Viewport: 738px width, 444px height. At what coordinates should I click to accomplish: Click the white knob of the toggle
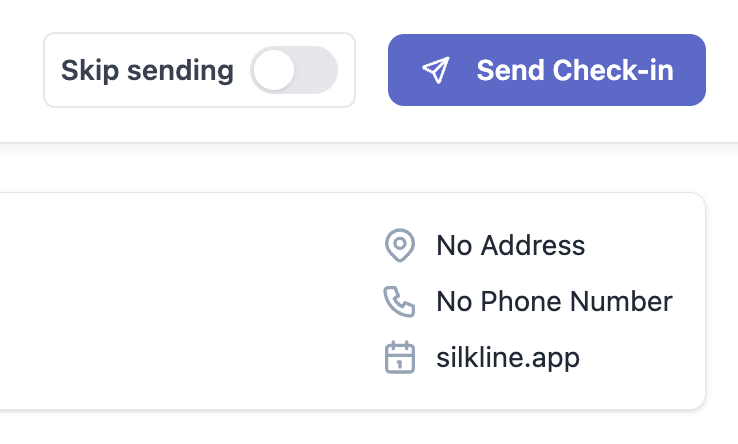274,70
